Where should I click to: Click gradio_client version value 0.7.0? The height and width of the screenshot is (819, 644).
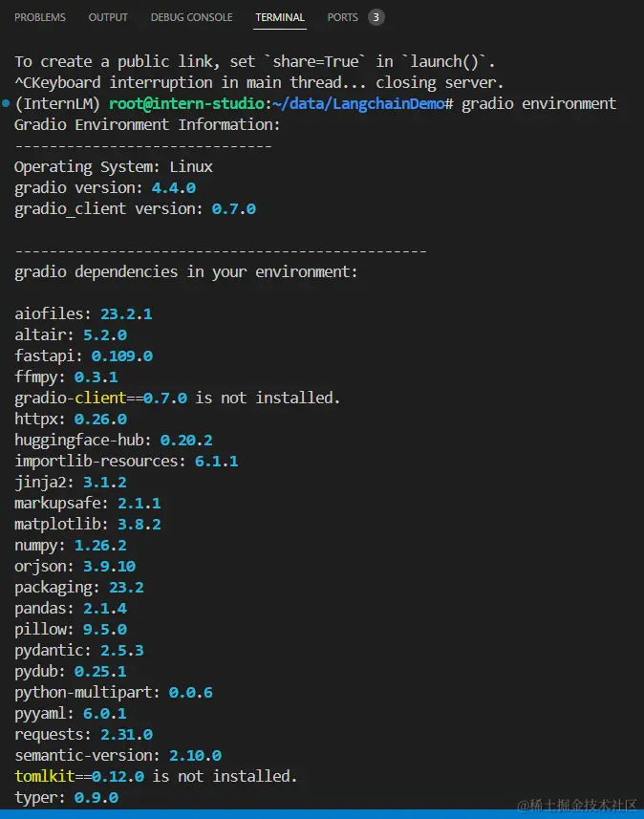pyautogui.click(x=233, y=209)
